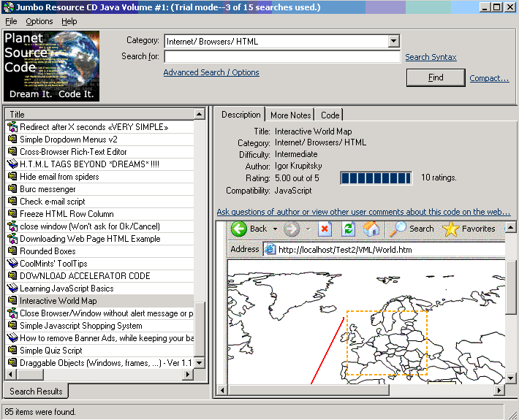This screenshot has width=519, height=420.
Task: Click icon beside Simple Javascript Shopping System
Action: point(12,326)
